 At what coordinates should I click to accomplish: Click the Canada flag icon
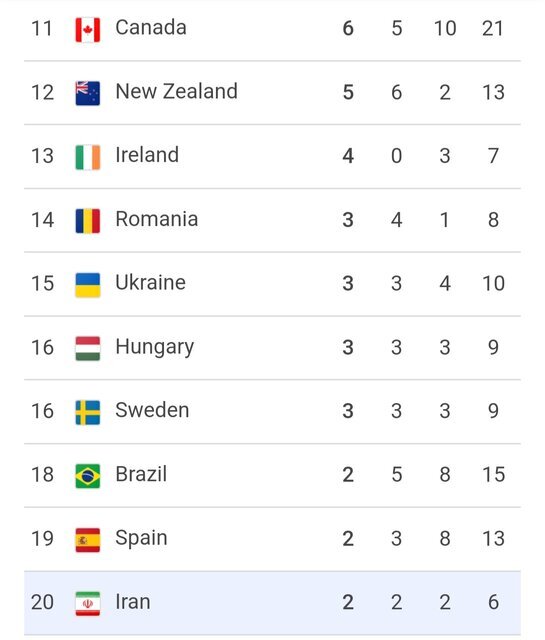click(88, 29)
